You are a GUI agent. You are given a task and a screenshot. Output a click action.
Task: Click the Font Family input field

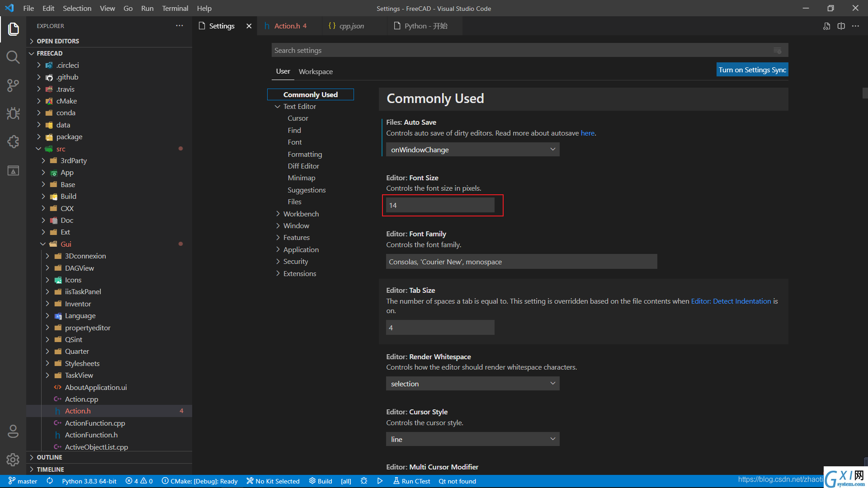[x=522, y=262]
